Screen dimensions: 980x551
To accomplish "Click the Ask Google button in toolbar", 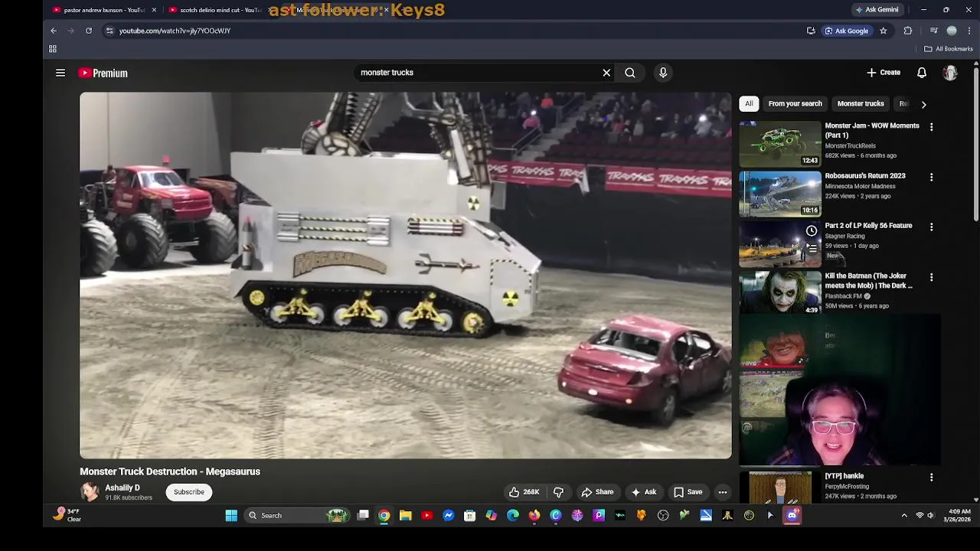I will pos(846,31).
